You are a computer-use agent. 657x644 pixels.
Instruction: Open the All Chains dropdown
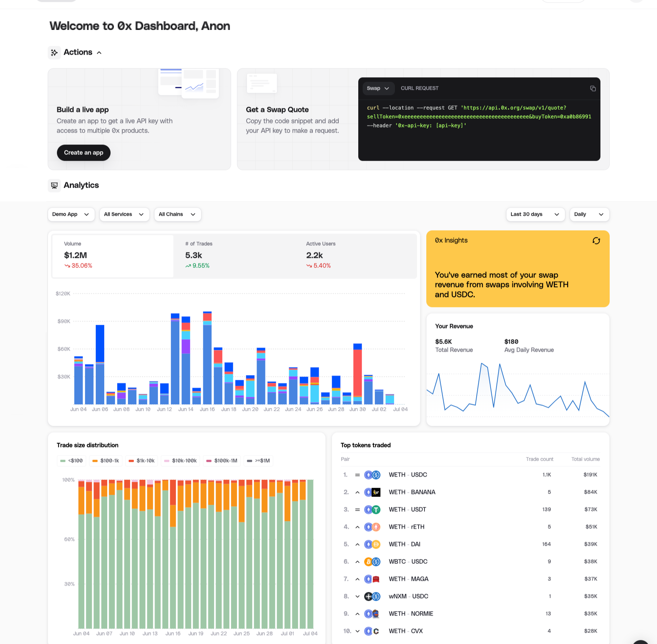coord(177,214)
